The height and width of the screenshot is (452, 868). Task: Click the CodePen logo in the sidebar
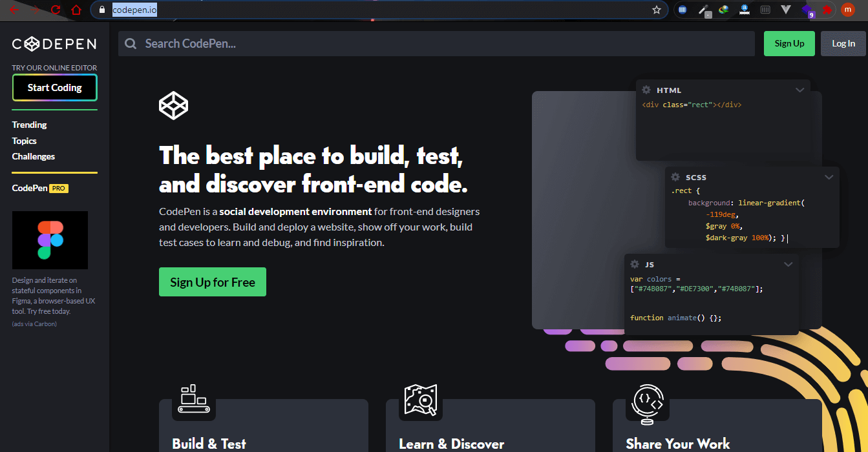coord(54,44)
